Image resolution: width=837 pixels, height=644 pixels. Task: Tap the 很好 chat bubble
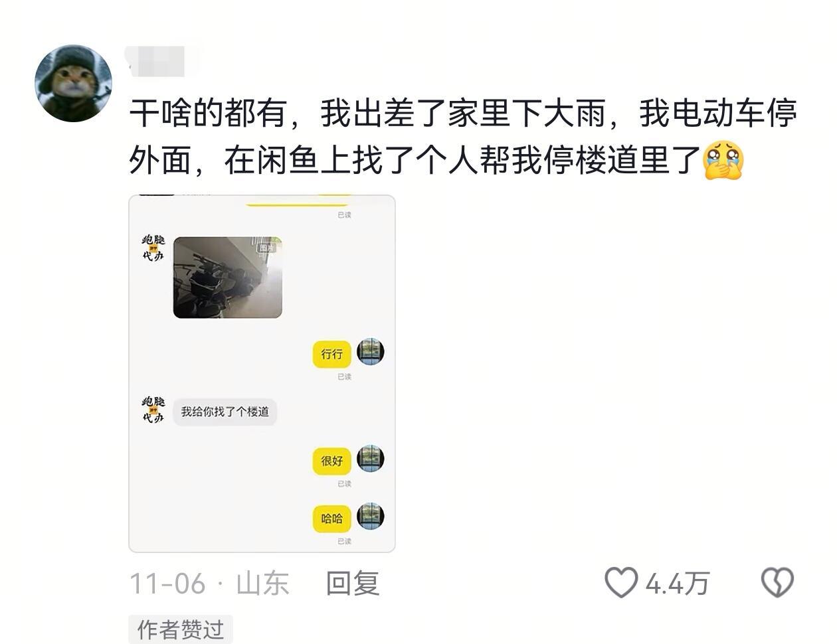coord(332,461)
